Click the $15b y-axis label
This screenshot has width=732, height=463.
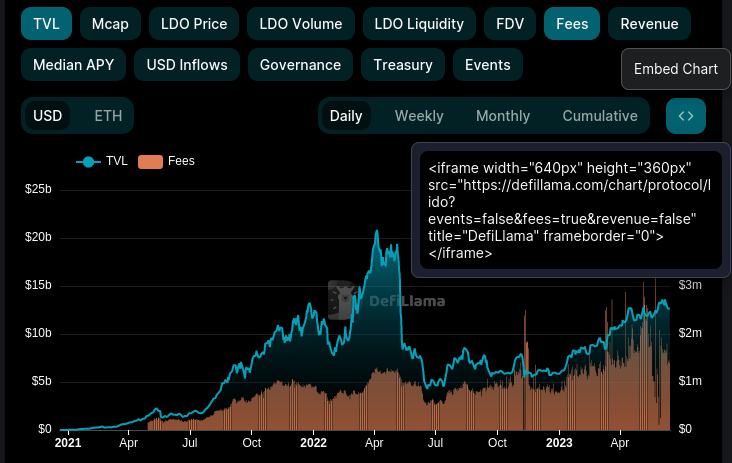click(x=38, y=285)
